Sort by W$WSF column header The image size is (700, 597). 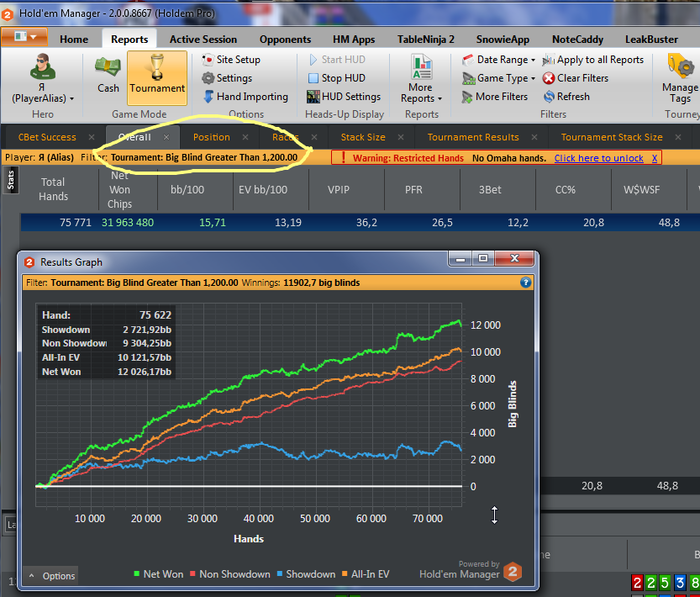pyautogui.click(x=641, y=190)
